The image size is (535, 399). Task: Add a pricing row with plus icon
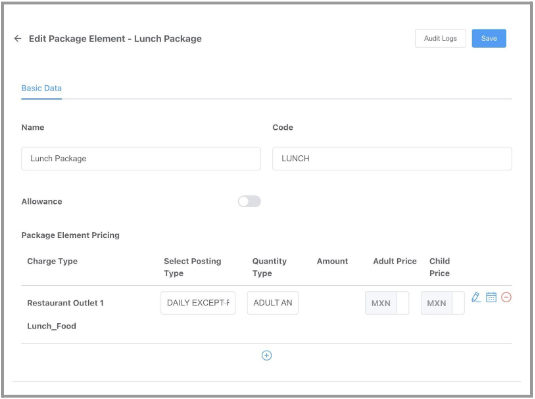[266, 356]
